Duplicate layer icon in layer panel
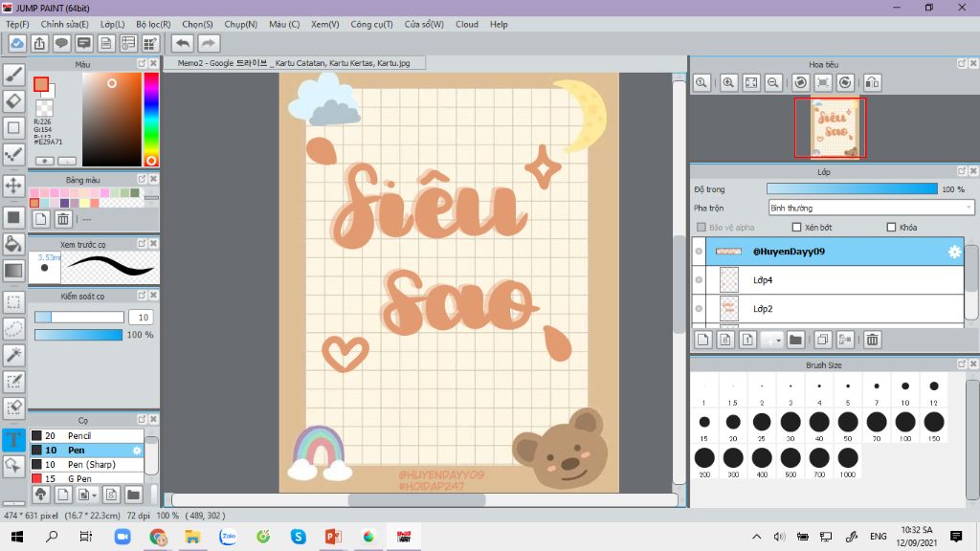Image resolution: width=980 pixels, height=551 pixels. pos(822,340)
